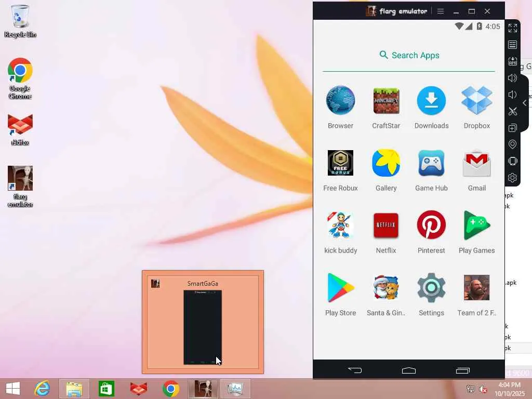The width and height of the screenshot is (532, 399).
Task: Toggle emulator fullscreen mode icon
Action: [x=513, y=28]
